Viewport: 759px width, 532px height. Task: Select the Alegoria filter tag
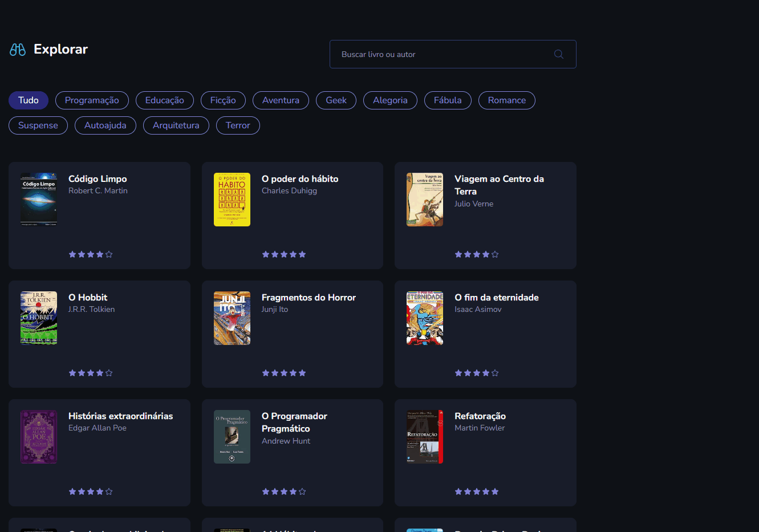[x=390, y=100]
